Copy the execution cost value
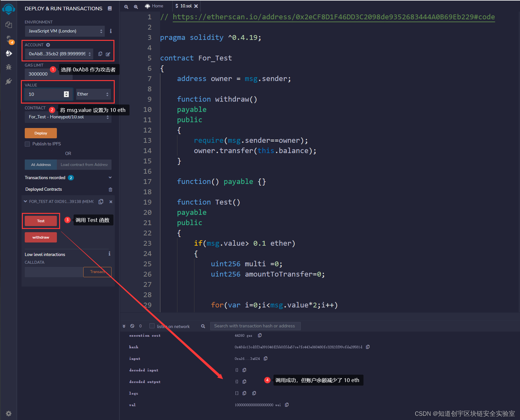Image resolution: width=520 pixels, height=420 pixels. pos(260,335)
